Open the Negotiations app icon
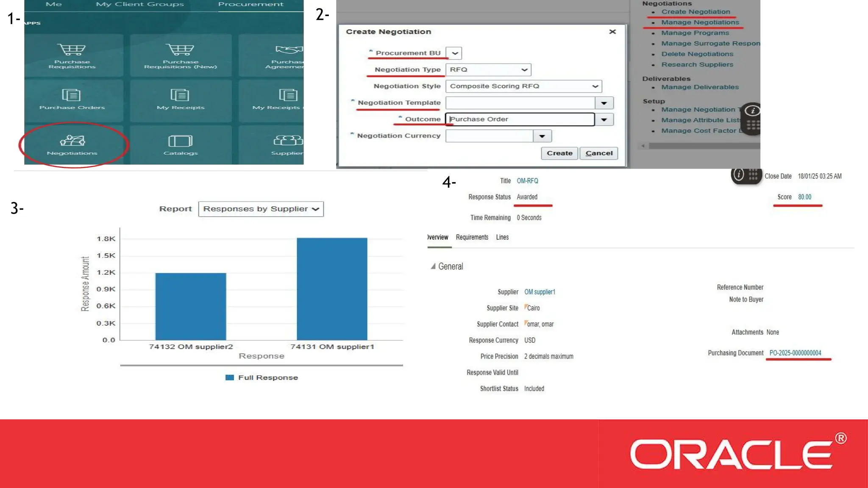868x488 pixels. point(72,141)
